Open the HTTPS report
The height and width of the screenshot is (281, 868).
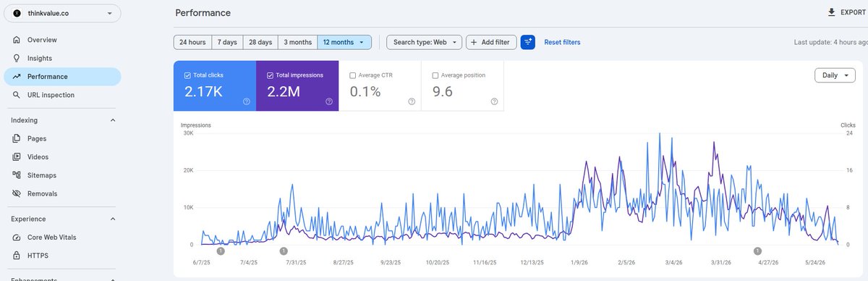(x=62, y=256)
